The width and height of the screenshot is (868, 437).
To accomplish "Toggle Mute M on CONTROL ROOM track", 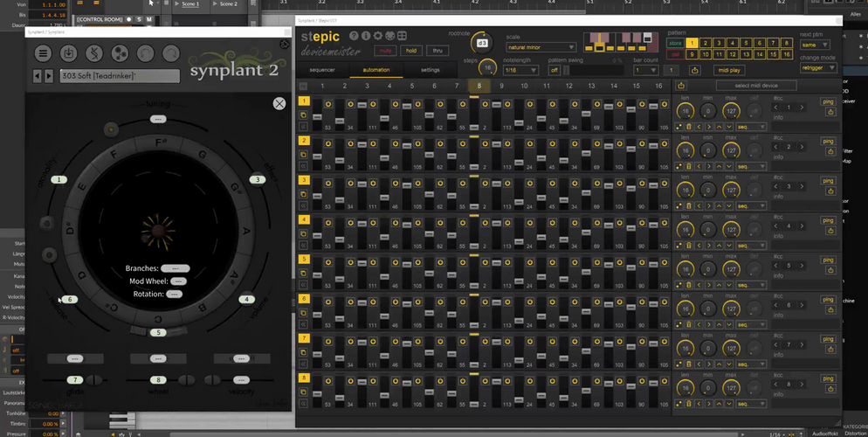I will click(x=149, y=19).
